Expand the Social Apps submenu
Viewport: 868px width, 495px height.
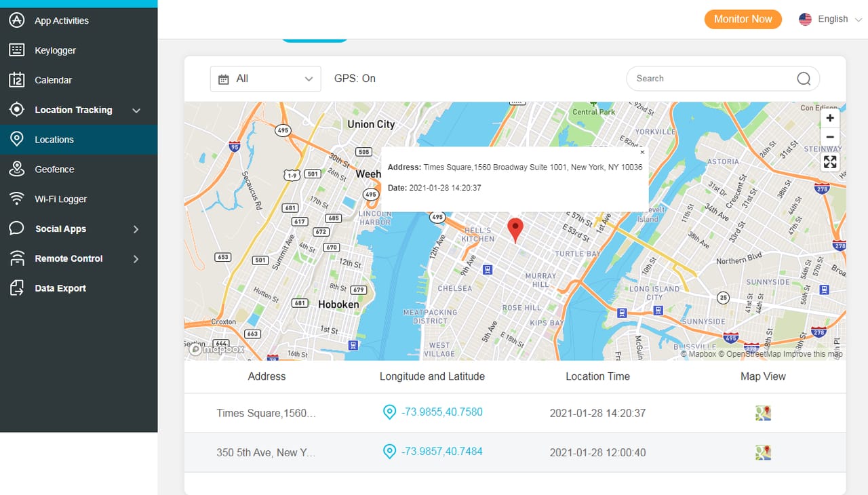[136, 229]
